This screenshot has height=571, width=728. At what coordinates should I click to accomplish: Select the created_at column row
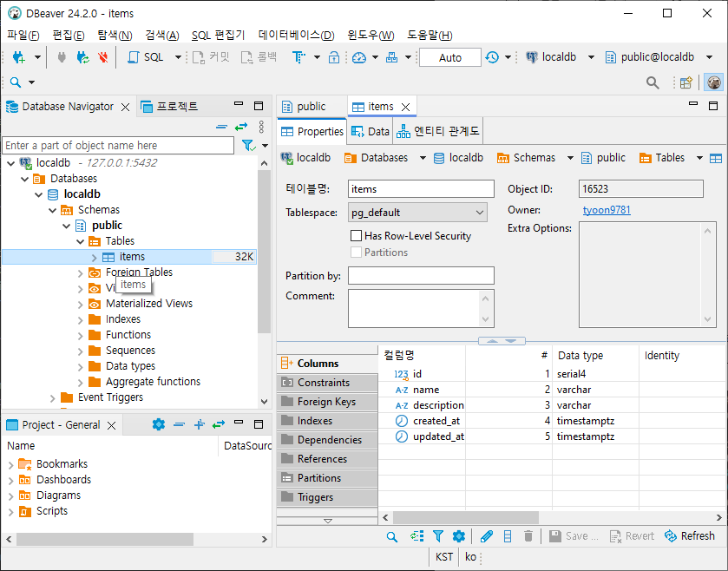[552, 421]
